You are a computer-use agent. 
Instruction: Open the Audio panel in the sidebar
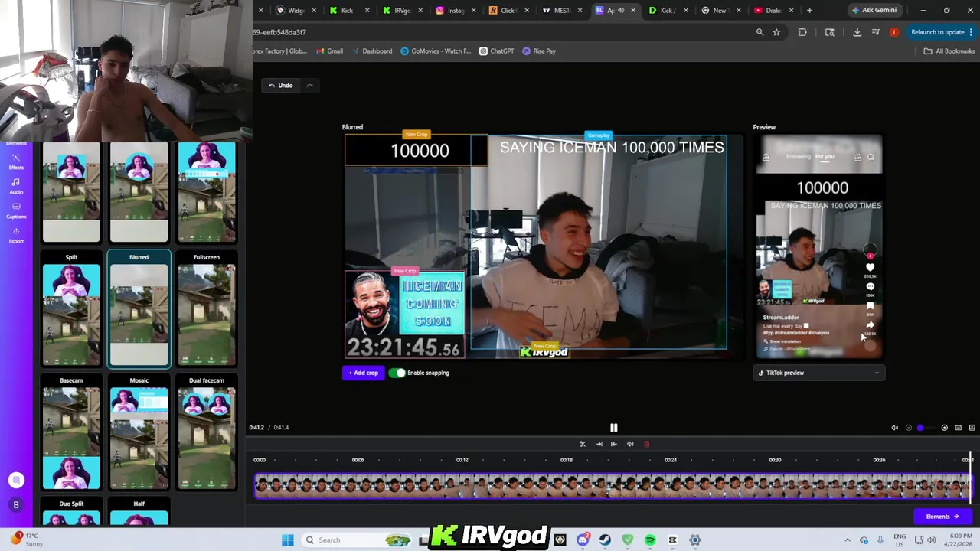(16, 186)
